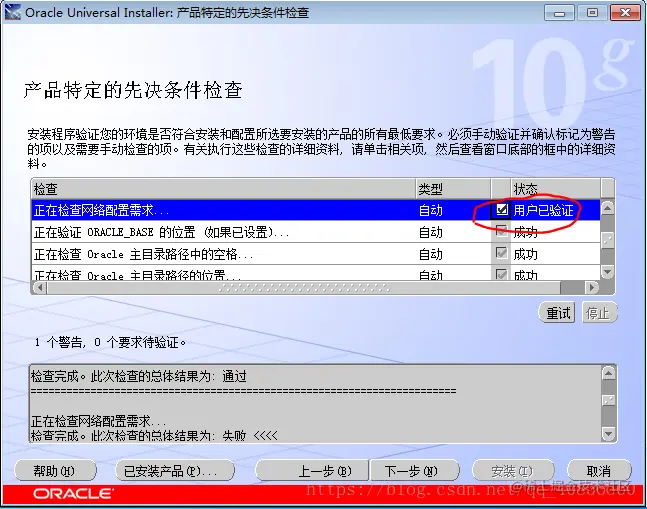Click check table scroll left arrow
This screenshot has width=647, height=509.
39,287
